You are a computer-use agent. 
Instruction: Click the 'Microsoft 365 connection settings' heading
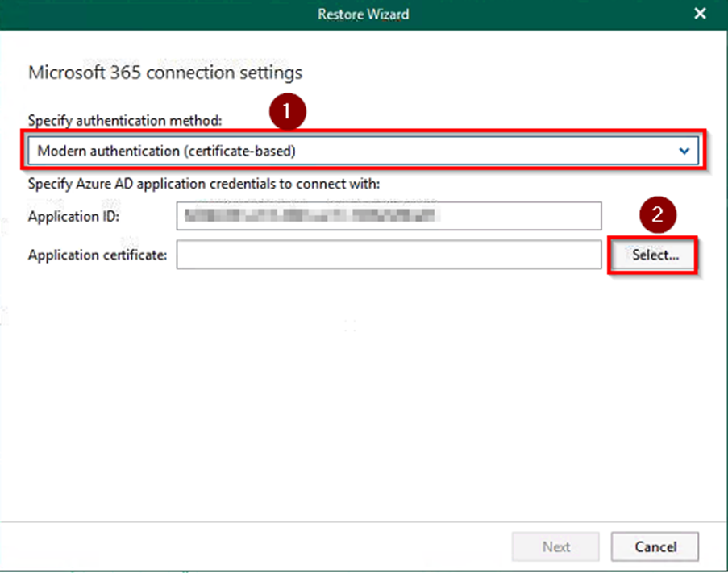pyautogui.click(x=165, y=73)
